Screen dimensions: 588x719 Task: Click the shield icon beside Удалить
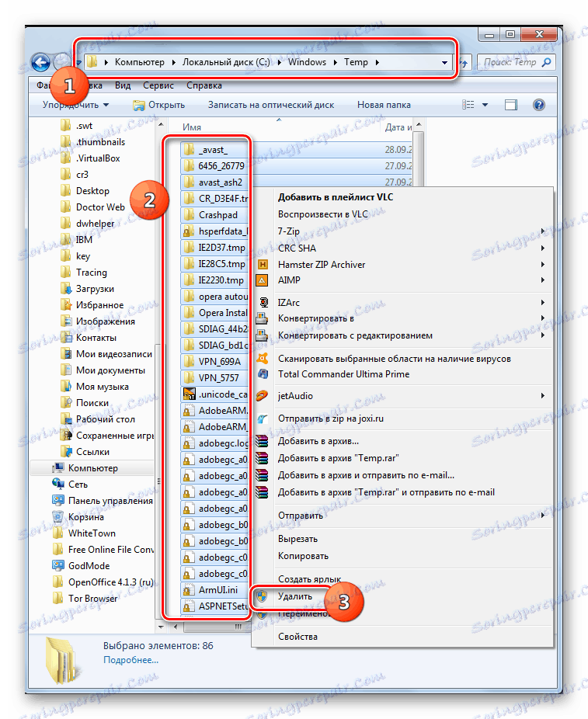[x=262, y=596]
